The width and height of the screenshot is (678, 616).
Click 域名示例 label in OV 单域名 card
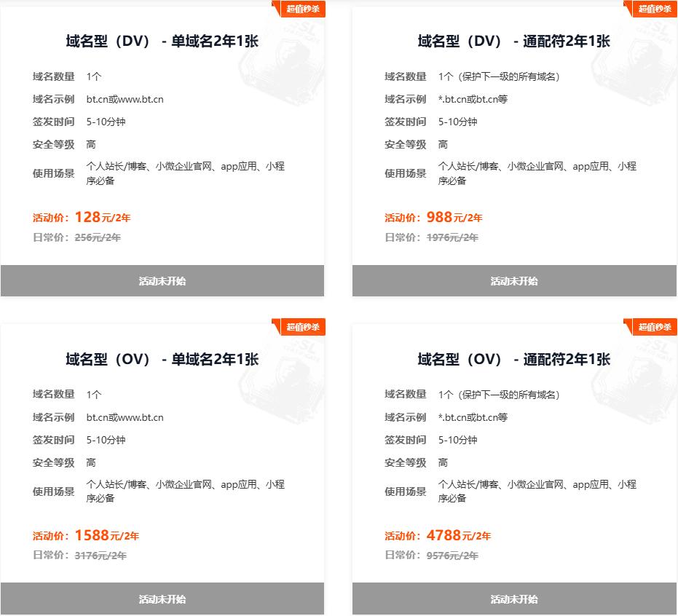[x=54, y=417]
